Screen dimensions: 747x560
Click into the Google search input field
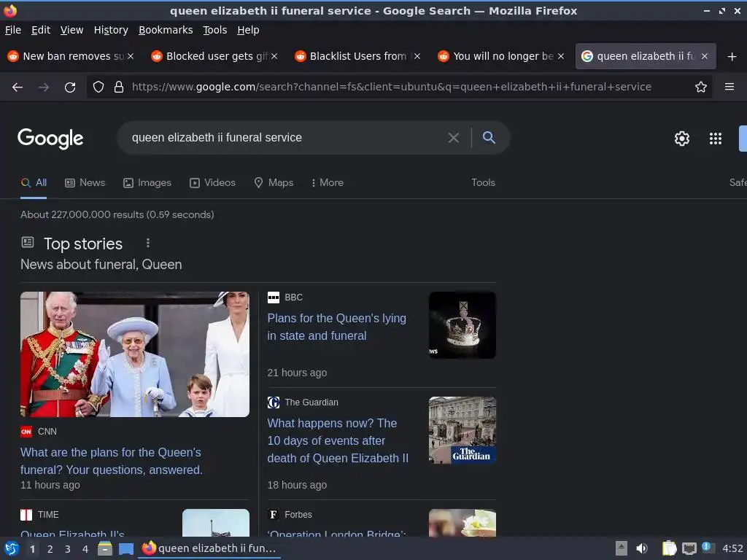(286, 138)
